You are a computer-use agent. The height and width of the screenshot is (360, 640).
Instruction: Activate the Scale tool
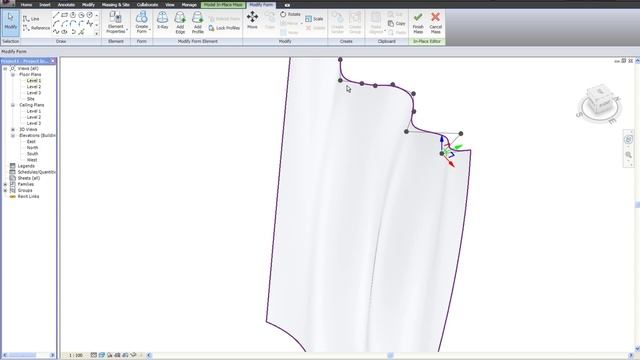click(x=314, y=19)
